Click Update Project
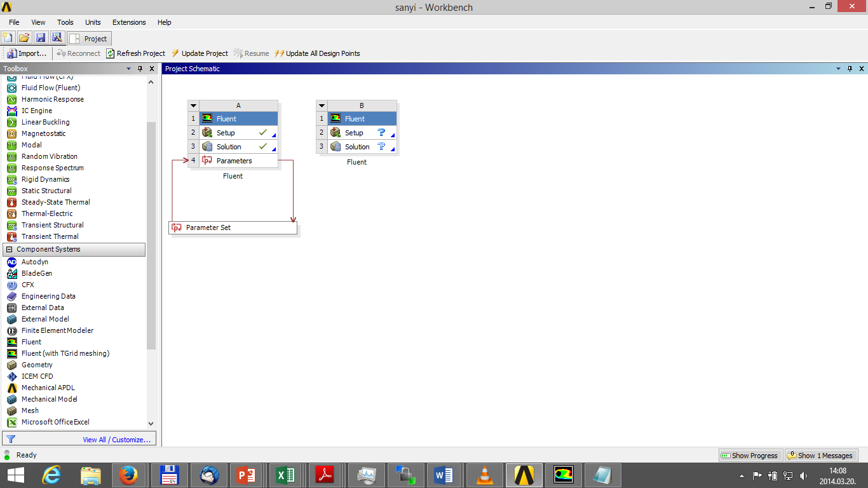Screen dimensions: 868x488 [200, 53]
